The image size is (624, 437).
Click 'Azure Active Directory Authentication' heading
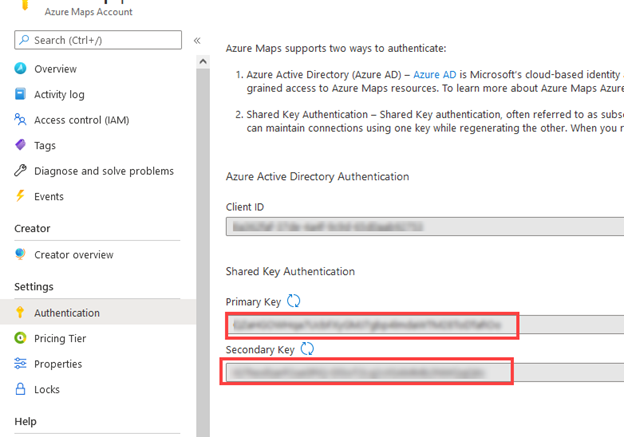[x=317, y=176]
